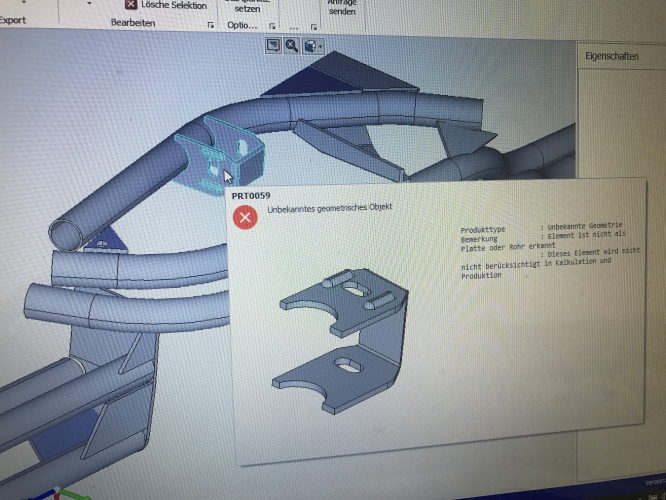Image resolution: width=666 pixels, height=500 pixels.
Task: Open the dropdown arrow above Export group
Action: click(89, 3)
